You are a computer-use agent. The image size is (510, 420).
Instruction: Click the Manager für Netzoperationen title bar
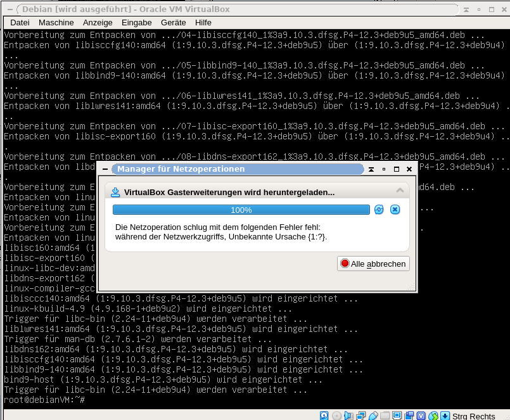pyautogui.click(x=238, y=169)
